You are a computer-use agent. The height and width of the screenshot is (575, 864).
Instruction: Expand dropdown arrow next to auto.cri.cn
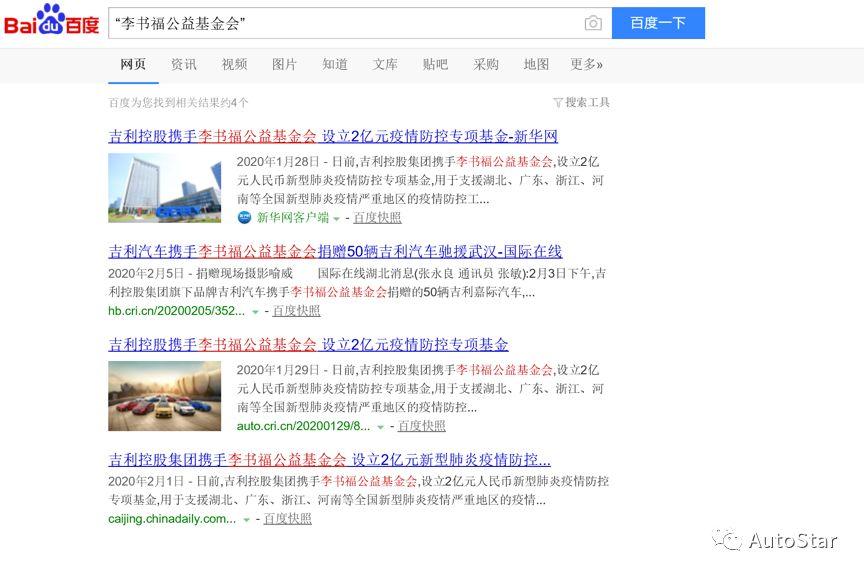[x=380, y=427]
